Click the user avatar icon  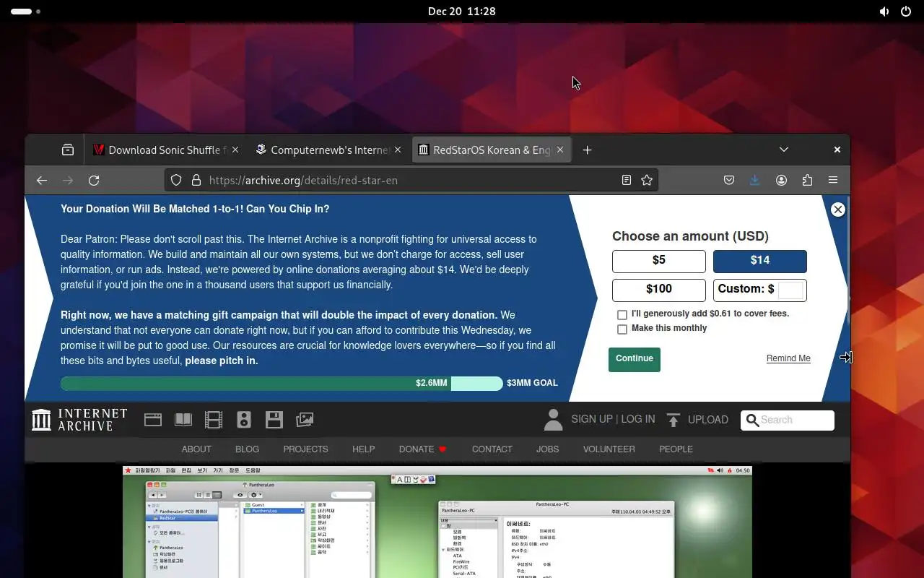(553, 420)
